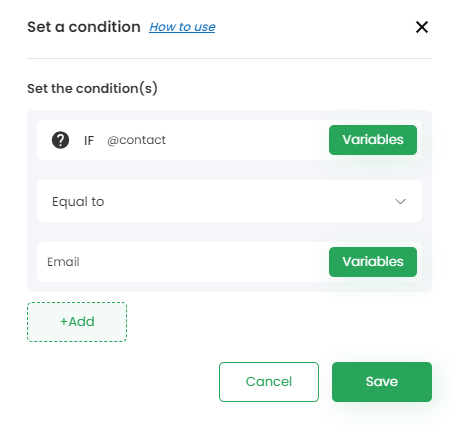Screen dimensions: 457x432
Task: Cancel the condition setup
Action: coord(269,382)
